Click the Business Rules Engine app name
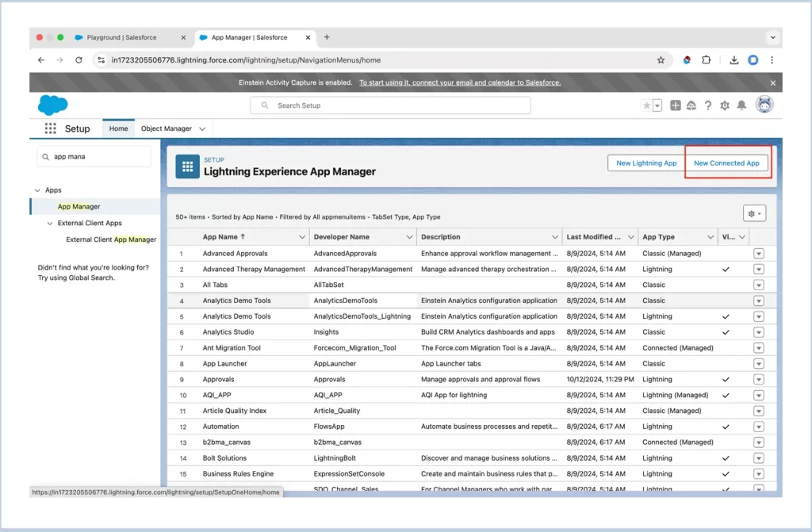 [x=238, y=474]
